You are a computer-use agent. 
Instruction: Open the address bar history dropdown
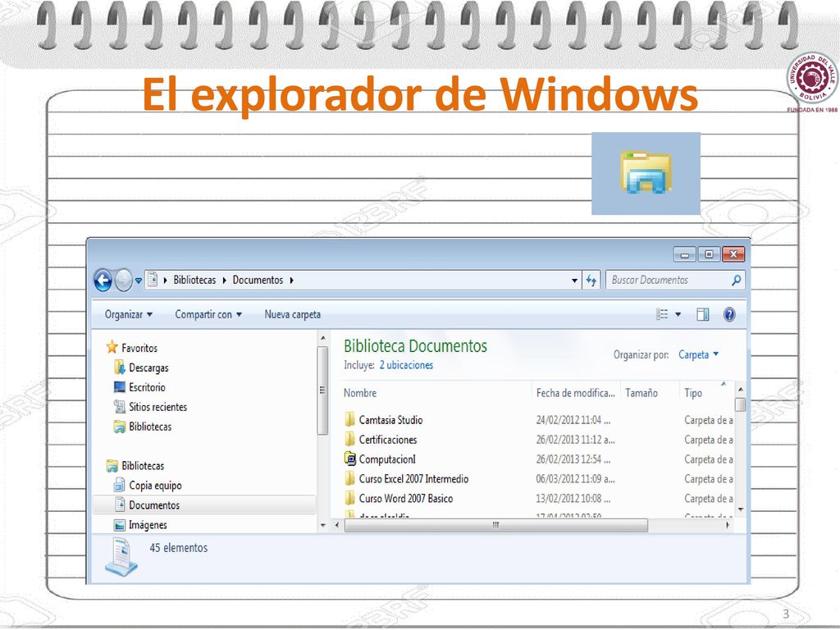point(574,281)
